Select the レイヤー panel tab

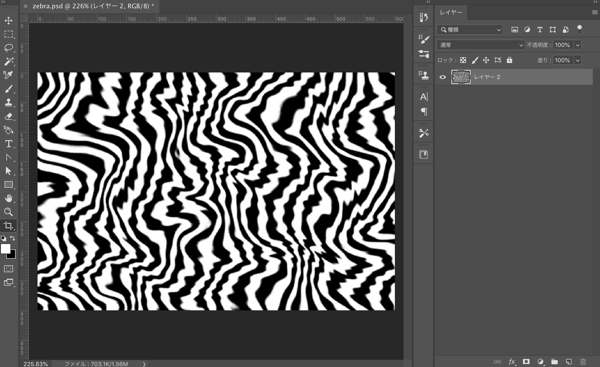coord(451,12)
